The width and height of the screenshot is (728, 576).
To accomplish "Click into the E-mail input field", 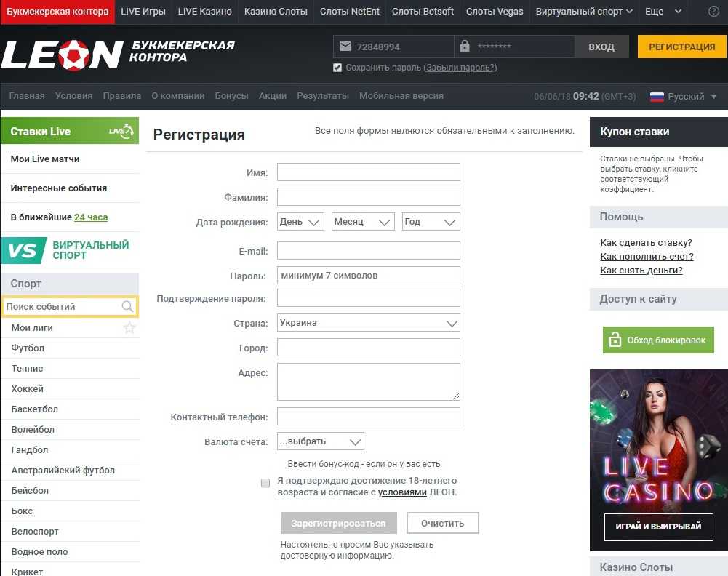I will 369,251.
